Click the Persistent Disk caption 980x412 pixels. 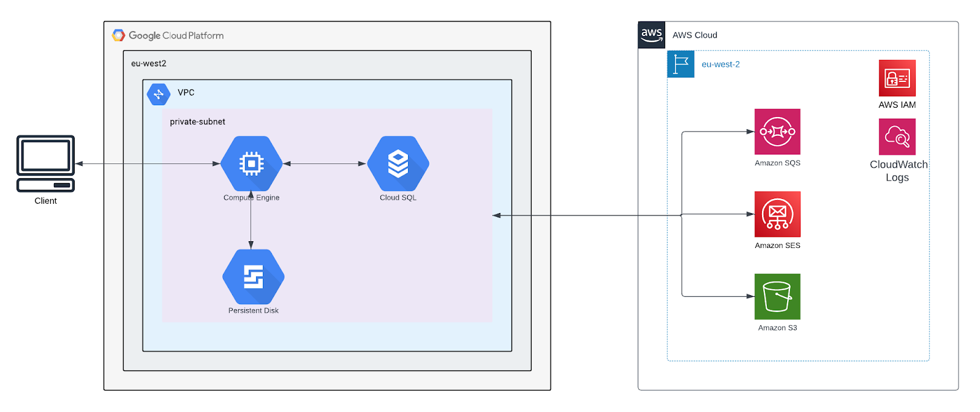(x=253, y=311)
